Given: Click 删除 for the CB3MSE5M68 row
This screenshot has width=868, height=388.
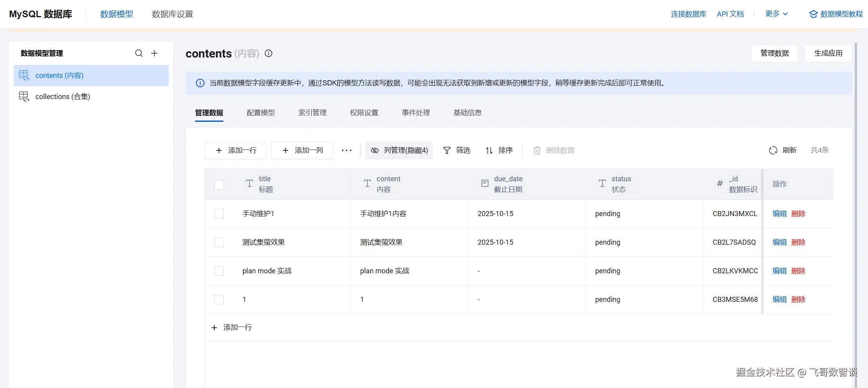Looking at the screenshot, I should [x=798, y=300].
